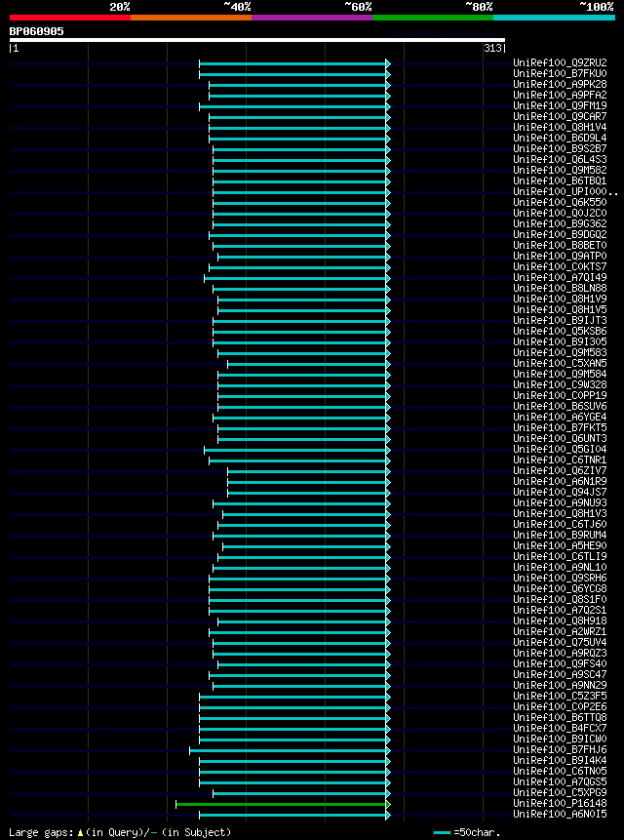Viewport: 624px width, 840px height.
Task: Select the UniRef100_C5XAN5 label
Action: (560, 363)
